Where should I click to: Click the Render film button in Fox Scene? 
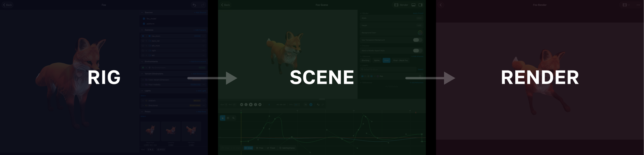pyautogui.click(x=401, y=5)
